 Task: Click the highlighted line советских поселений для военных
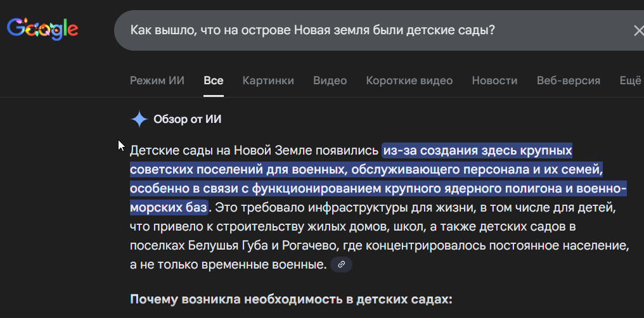tap(238, 170)
